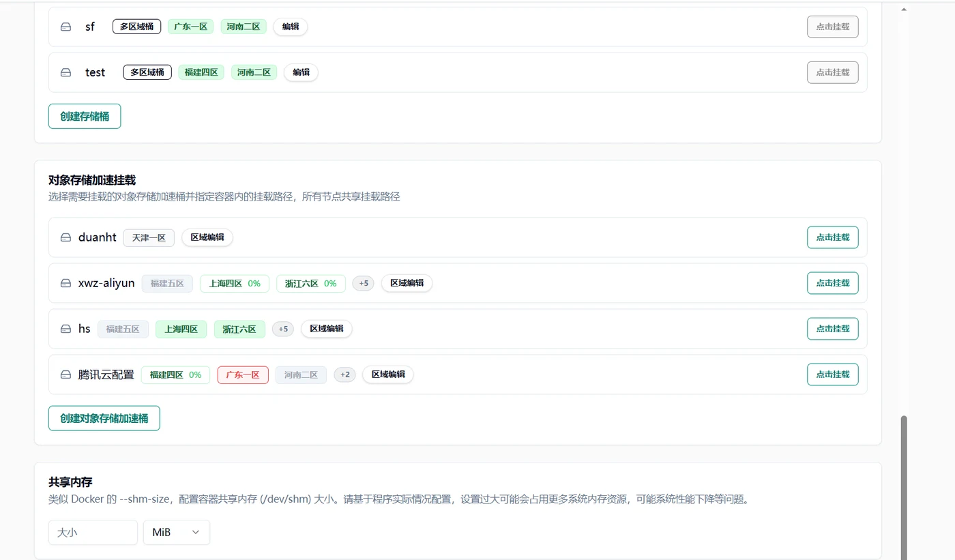Image resolution: width=955 pixels, height=560 pixels.
Task: Click the bucket icon beside sf
Action: pyautogui.click(x=66, y=27)
